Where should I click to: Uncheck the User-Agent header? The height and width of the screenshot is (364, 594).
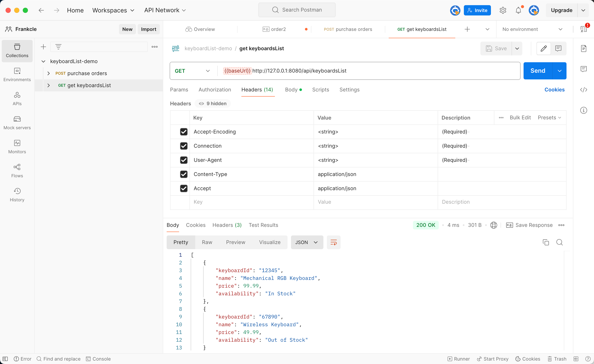(x=184, y=160)
